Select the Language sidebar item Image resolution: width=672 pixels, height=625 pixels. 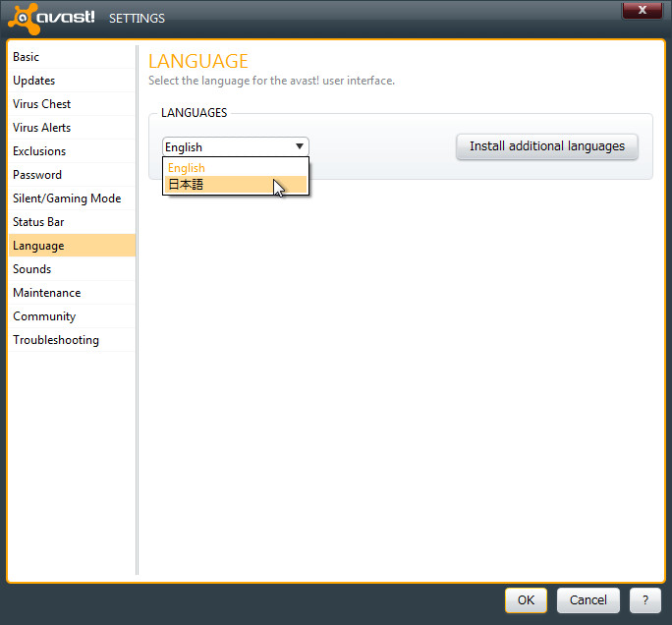(72, 246)
